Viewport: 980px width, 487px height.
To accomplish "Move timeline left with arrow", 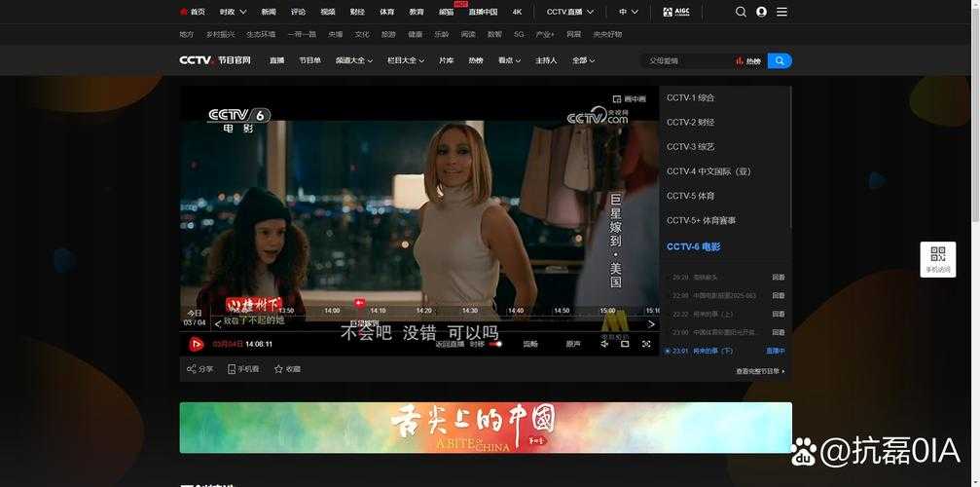I will (x=217, y=323).
